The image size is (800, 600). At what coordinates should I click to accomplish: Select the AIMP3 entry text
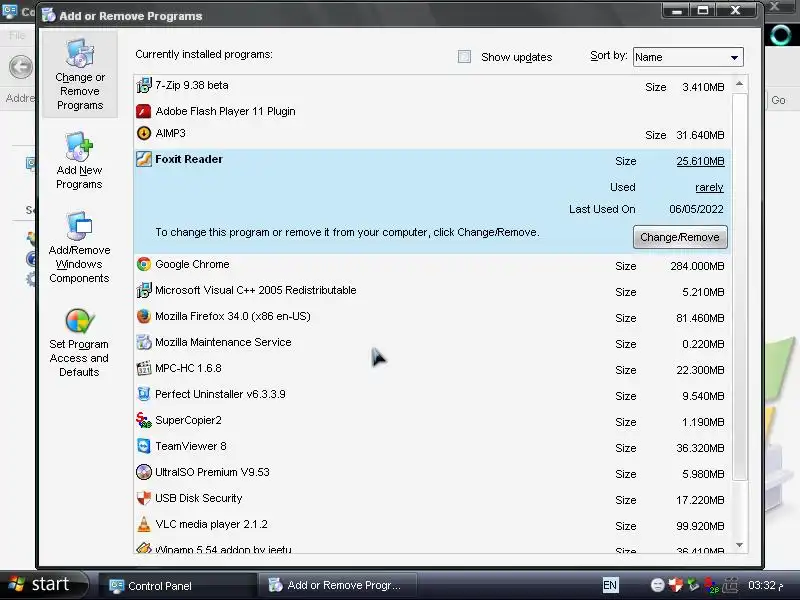coord(170,133)
